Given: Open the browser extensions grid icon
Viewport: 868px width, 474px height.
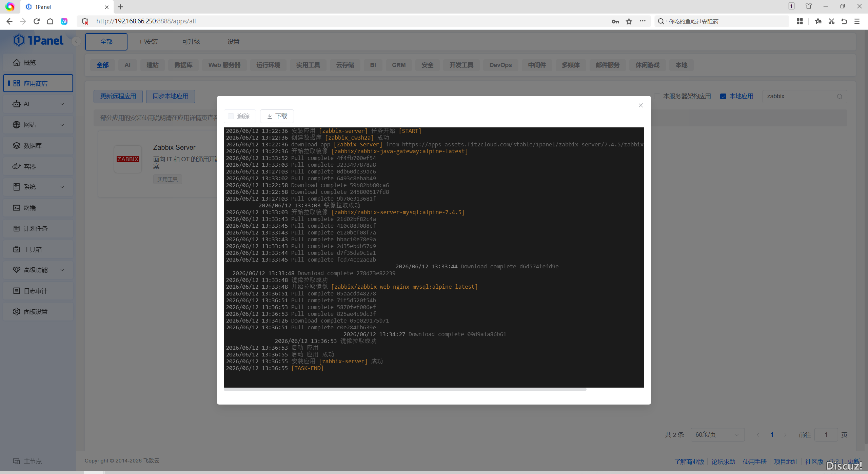Looking at the screenshot, I should tap(800, 21).
